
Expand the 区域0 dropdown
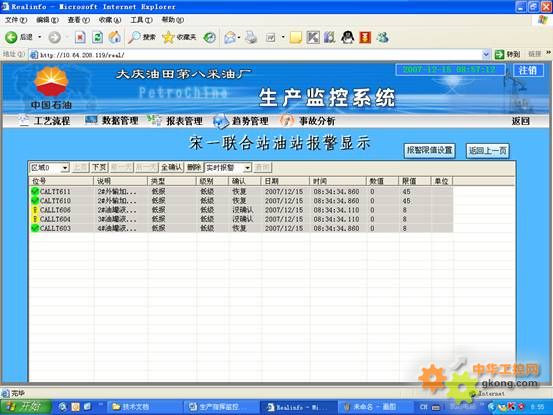(x=65, y=168)
